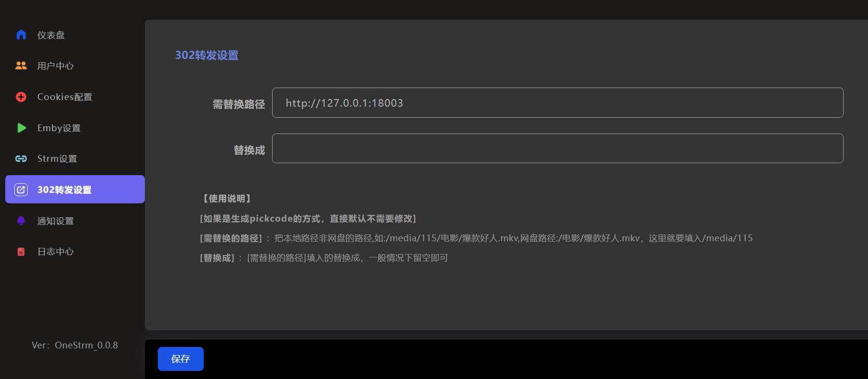Click the 保存 save button
The height and width of the screenshot is (379, 868).
181,359
